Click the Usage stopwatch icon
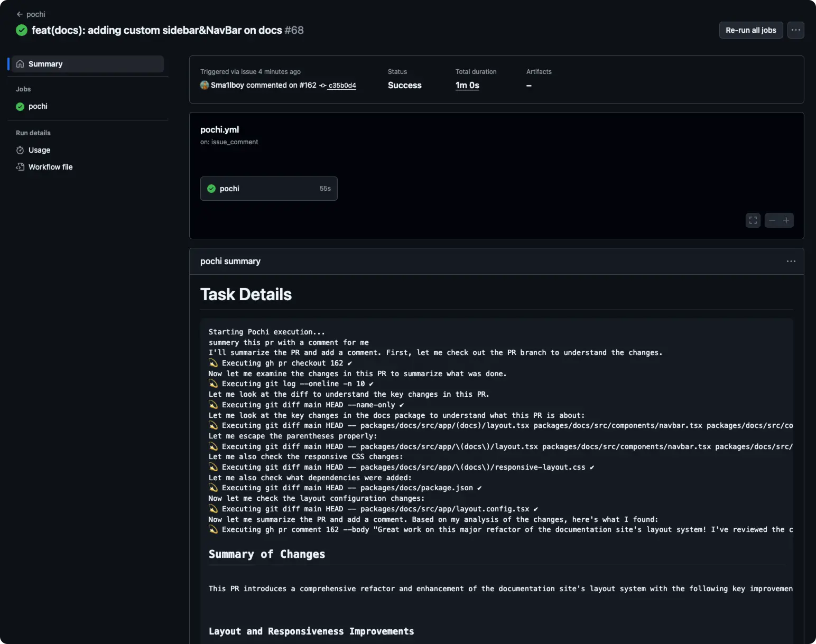This screenshot has width=816, height=644. (20, 150)
